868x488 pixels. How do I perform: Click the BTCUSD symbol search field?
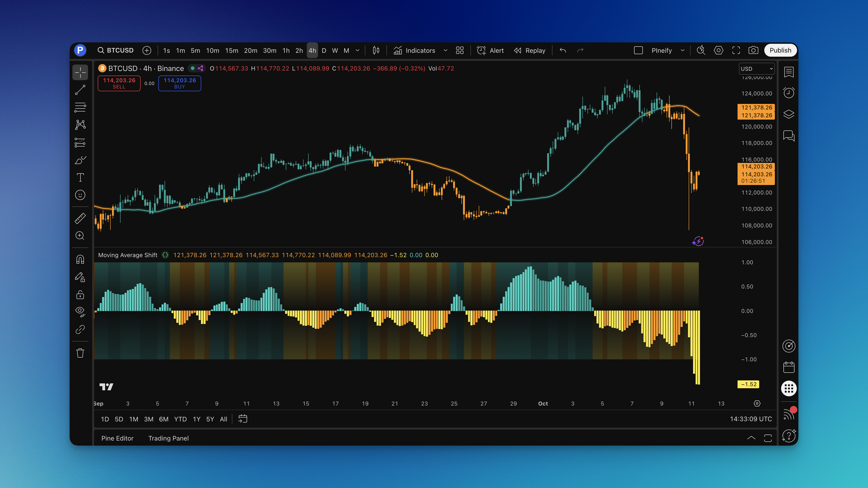click(116, 50)
